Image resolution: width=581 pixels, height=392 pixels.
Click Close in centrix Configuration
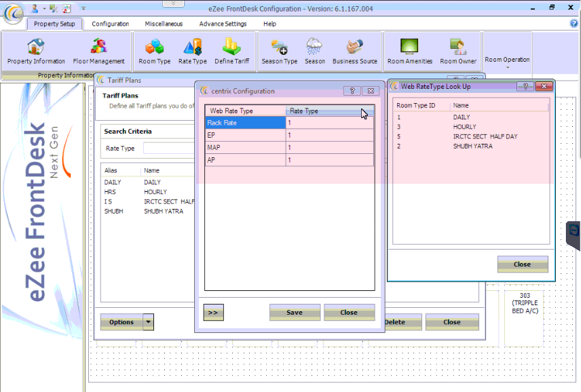(349, 313)
